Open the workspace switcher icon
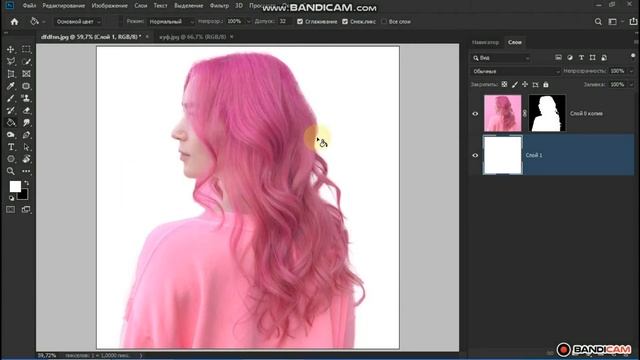640x360 pixels. 613,22
